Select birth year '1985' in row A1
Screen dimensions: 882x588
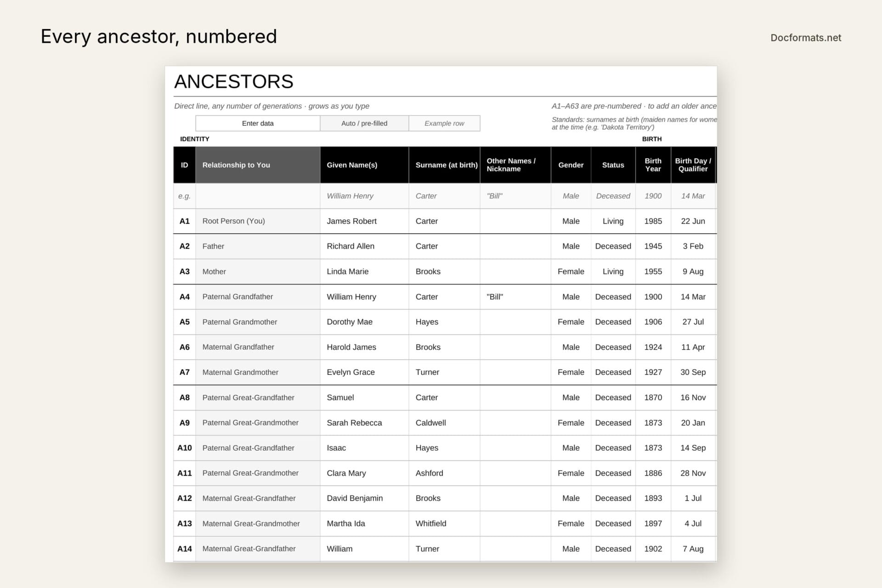pos(653,221)
